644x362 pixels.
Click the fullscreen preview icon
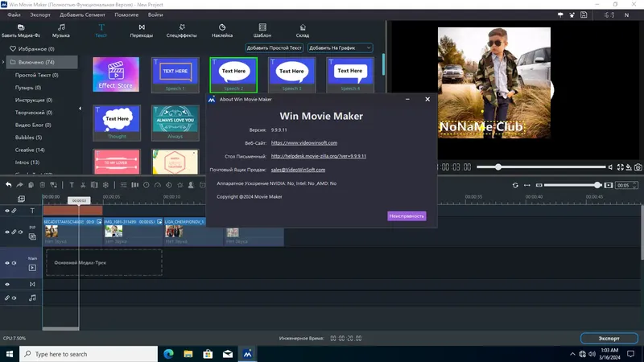pyautogui.click(x=620, y=167)
